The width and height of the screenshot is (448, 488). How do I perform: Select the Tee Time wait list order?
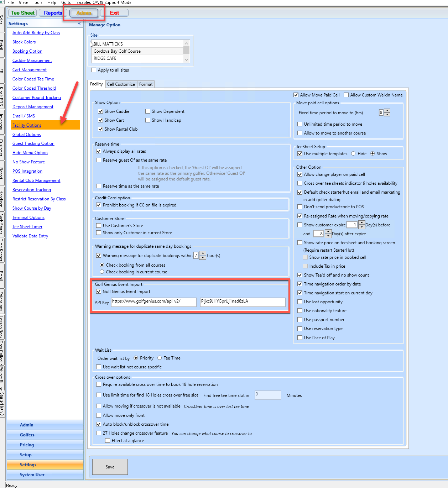[160, 358]
